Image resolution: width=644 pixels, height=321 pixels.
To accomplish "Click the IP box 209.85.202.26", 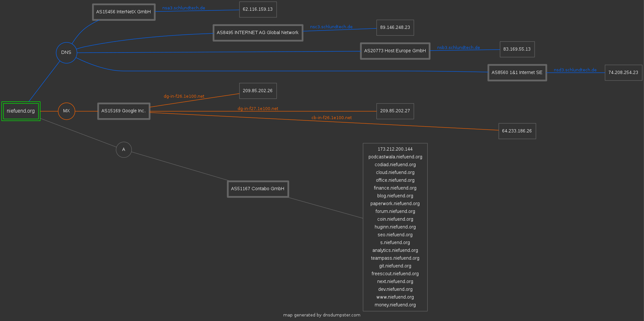I will coord(258,91).
